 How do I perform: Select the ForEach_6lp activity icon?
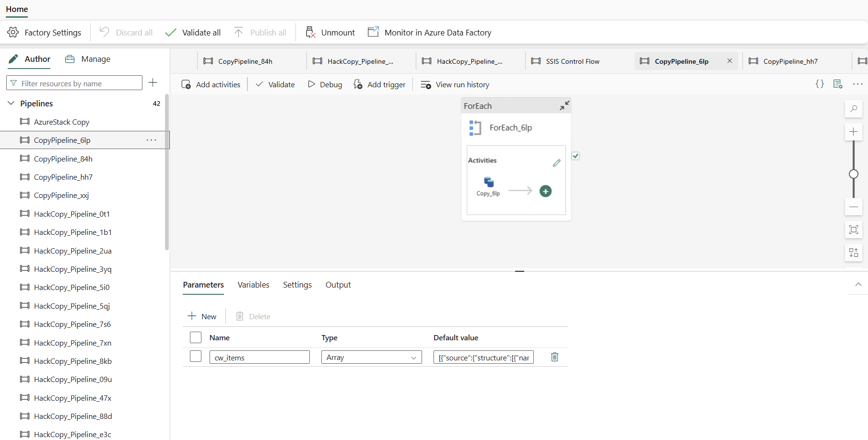(475, 128)
